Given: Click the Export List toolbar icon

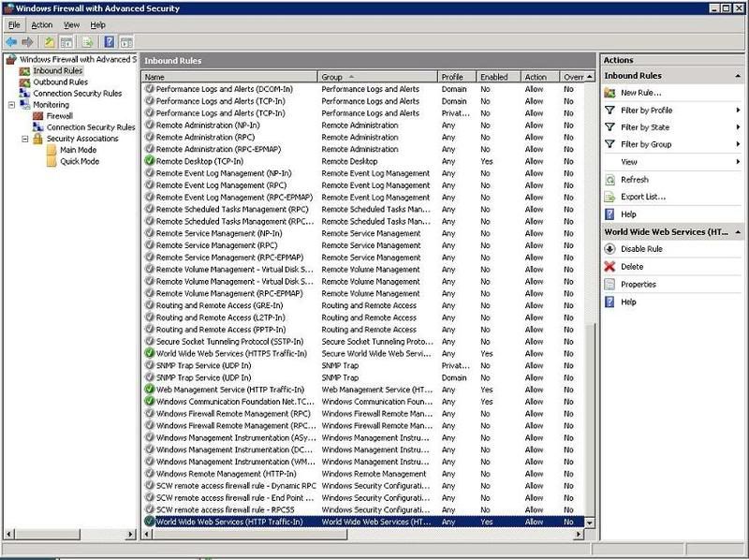Looking at the screenshot, I should pos(87,42).
